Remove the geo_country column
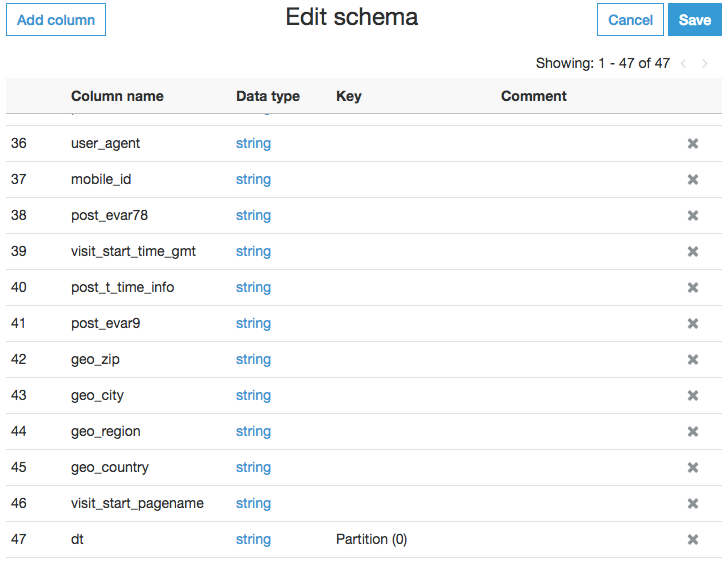Viewport: 726px width, 571px height. [692, 468]
